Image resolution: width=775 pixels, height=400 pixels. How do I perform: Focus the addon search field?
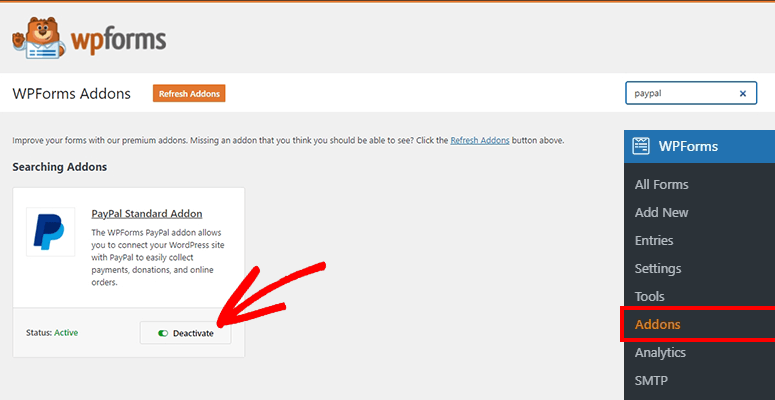pyautogui.click(x=690, y=93)
